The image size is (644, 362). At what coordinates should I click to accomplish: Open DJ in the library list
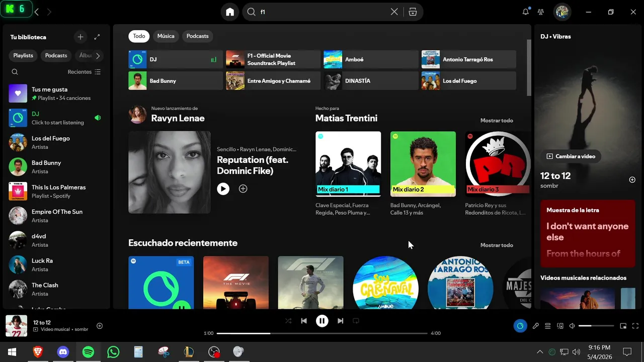click(55, 118)
